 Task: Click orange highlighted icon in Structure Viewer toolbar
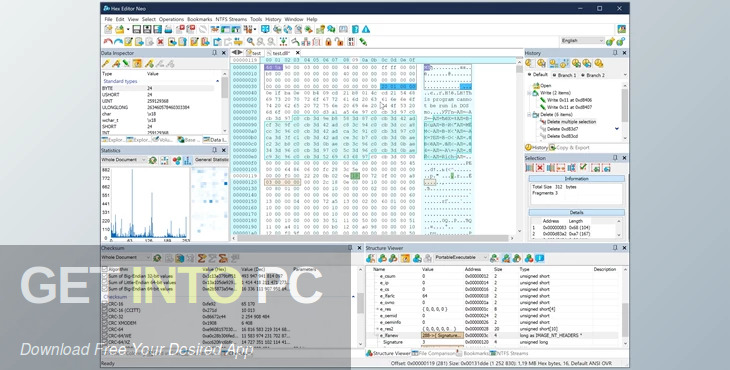click(406, 258)
